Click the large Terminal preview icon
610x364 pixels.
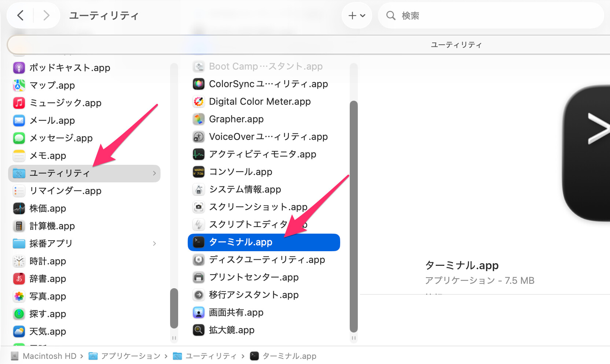click(586, 153)
